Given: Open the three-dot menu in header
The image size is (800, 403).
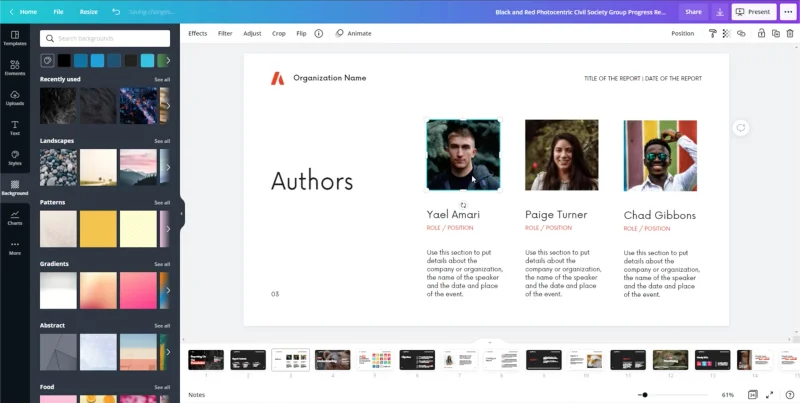Looking at the screenshot, I should click(788, 12).
